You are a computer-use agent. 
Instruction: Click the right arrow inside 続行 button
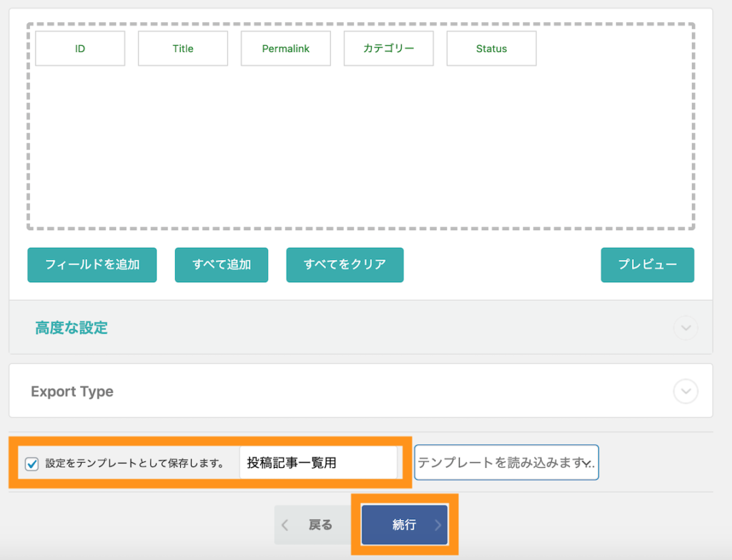pos(437,524)
